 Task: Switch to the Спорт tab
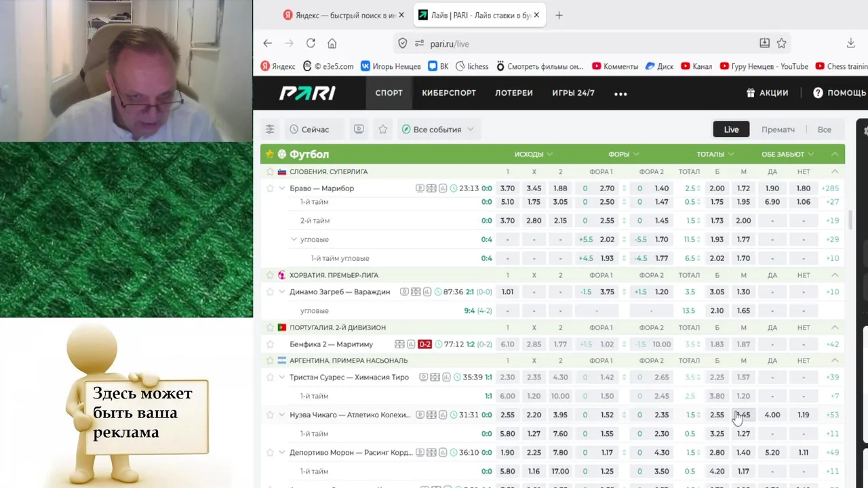pos(389,93)
